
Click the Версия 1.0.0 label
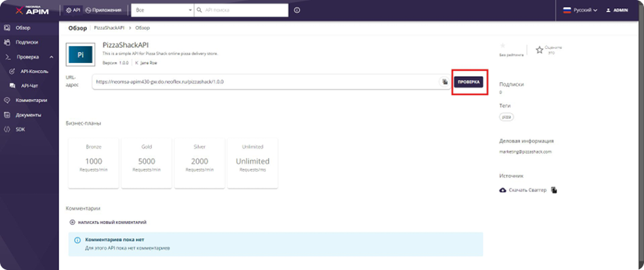[115, 63]
